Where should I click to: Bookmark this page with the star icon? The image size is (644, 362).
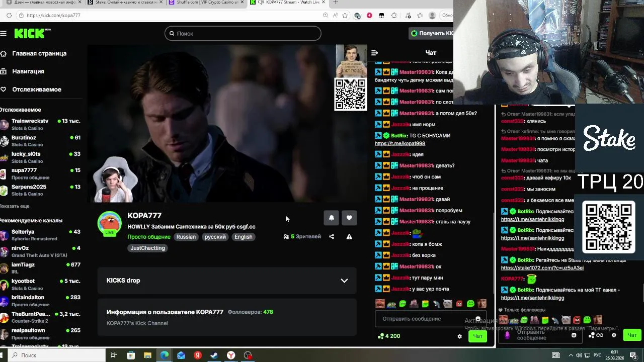(x=345, y=16)
